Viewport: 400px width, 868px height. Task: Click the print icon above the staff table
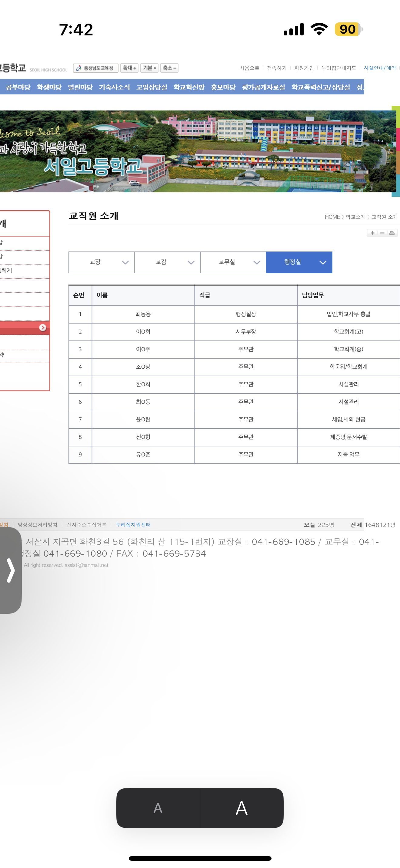pyautogui.click(x=392, y=233)
